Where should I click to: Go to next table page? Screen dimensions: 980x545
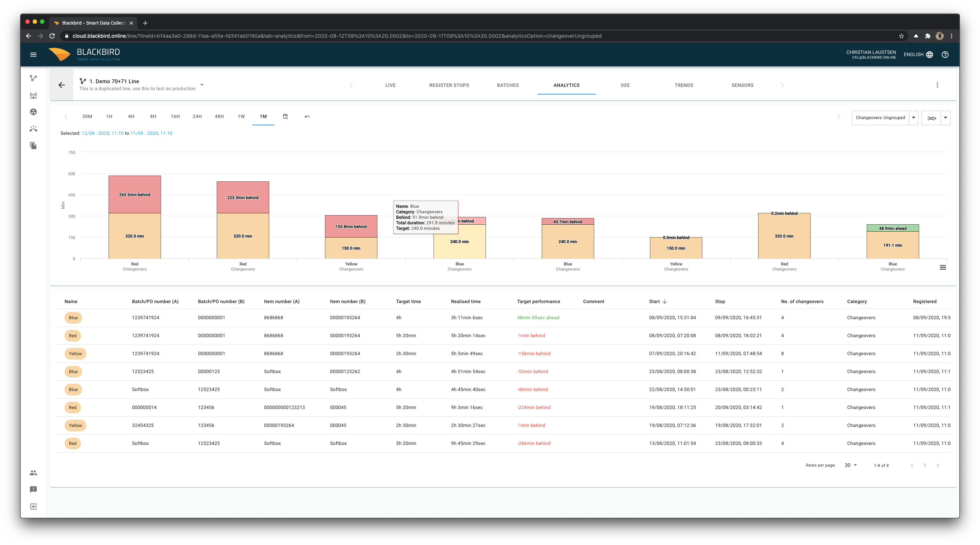click(x=938, y=465)
